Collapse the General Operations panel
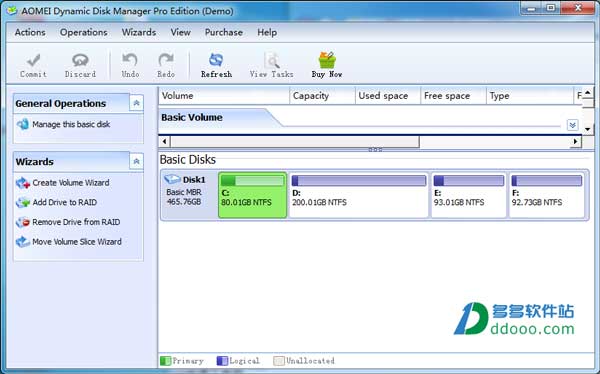The height and width of the screenshot is (374, 600). [x=136, y=103]
